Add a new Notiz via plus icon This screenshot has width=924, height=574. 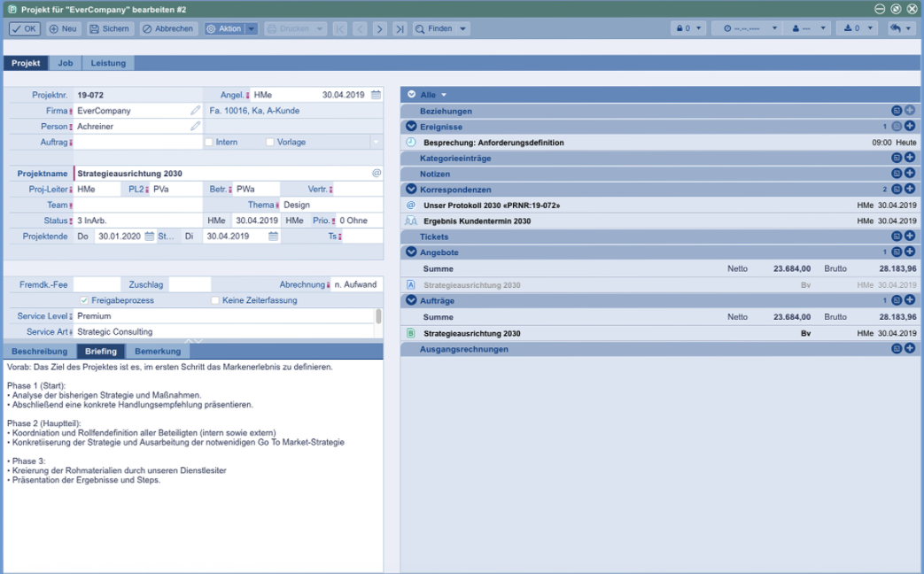pos(911,174)
